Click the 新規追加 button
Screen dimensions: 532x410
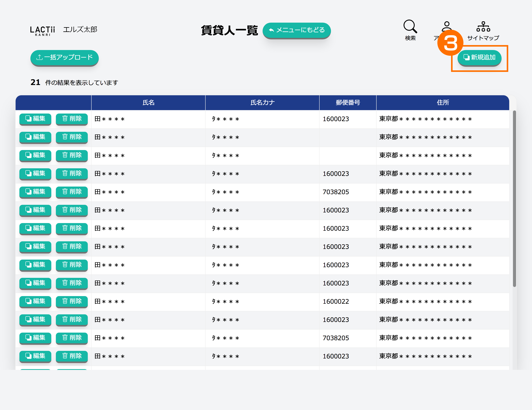(479, 58)
